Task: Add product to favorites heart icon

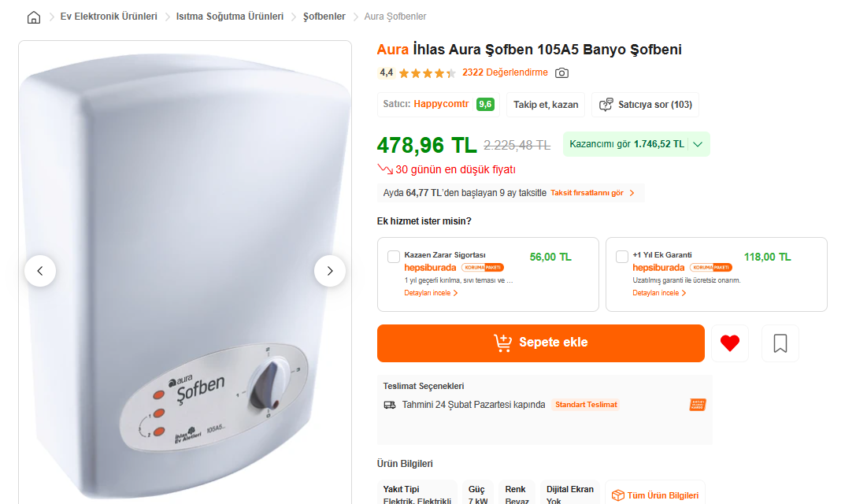Action: point(730,343)
